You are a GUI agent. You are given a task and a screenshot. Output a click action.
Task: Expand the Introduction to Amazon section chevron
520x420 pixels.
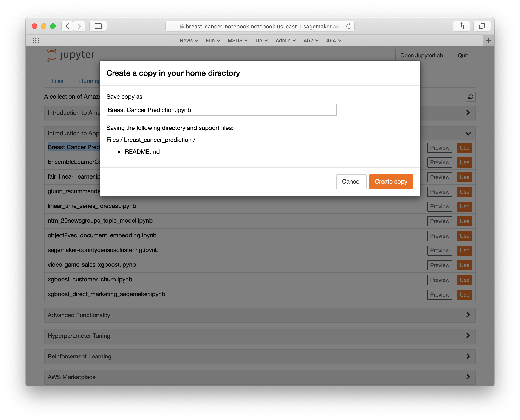468,112
